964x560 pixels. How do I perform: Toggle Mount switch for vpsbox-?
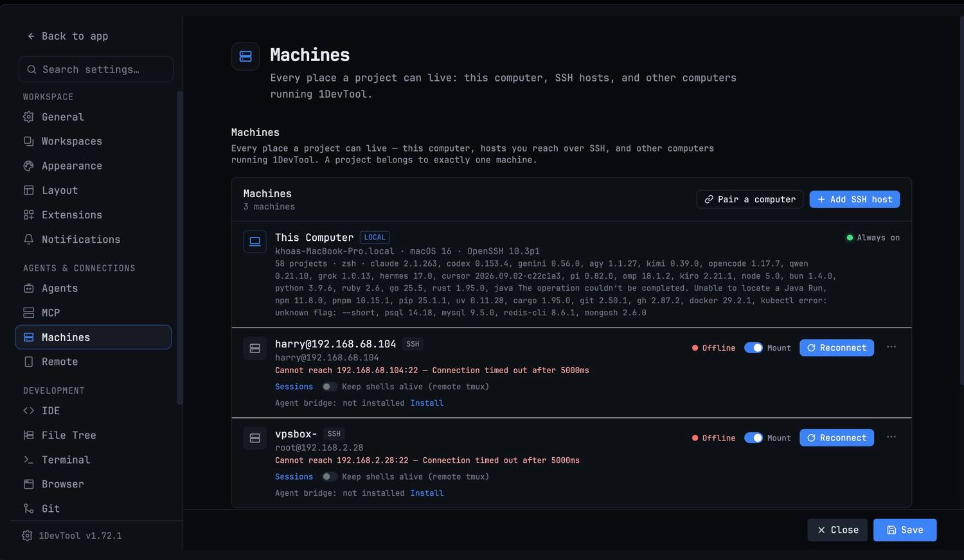[753, 437]
